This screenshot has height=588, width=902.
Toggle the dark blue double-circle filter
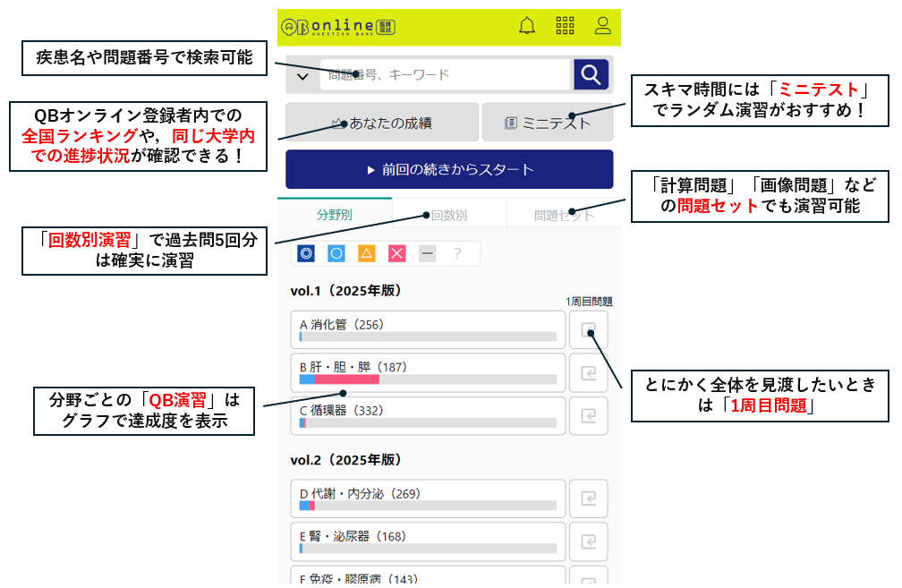click(x=307, y=253)
